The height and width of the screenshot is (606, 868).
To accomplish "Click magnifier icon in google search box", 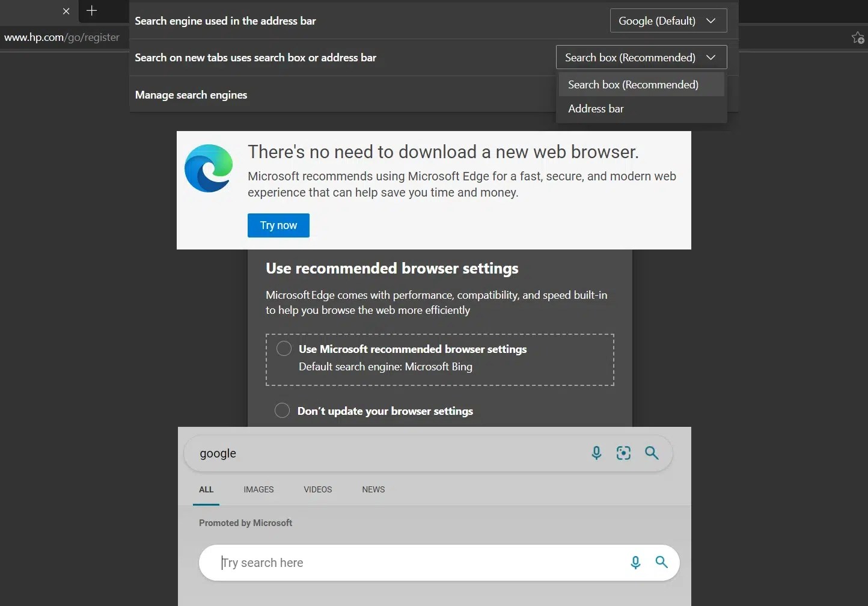I will point(652,453).
